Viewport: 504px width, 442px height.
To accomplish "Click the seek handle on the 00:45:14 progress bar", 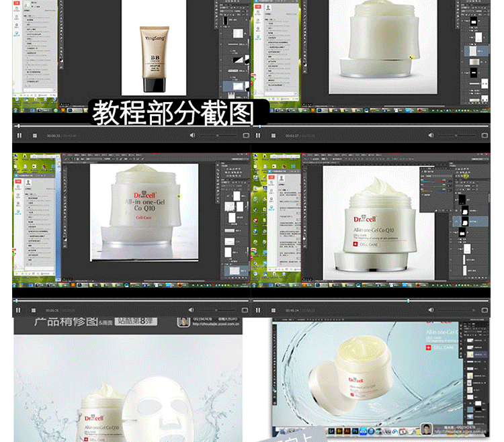I will 408,301.
